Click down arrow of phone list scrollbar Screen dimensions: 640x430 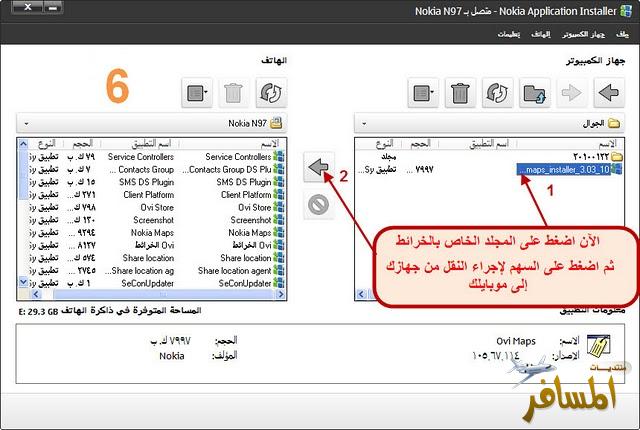[x=23, y=282]
